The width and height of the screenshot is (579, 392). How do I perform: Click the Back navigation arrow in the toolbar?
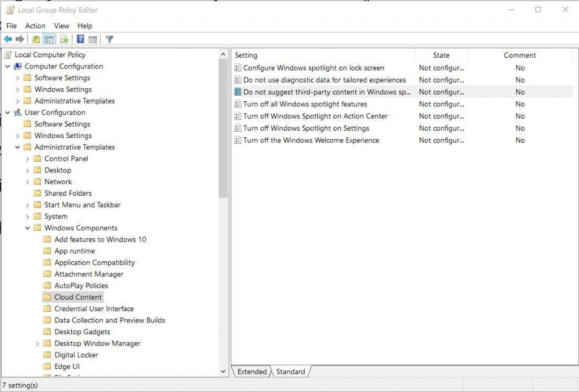point(7,39)
